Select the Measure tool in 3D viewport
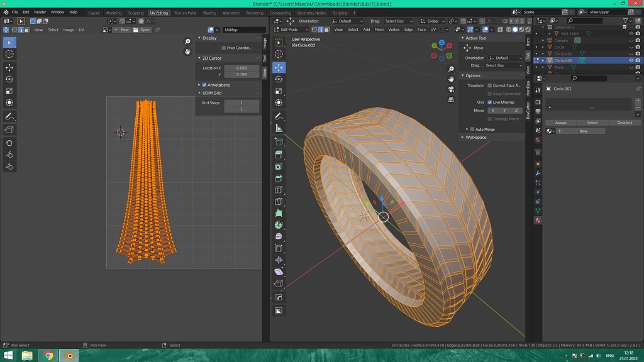 click(279, 128)
